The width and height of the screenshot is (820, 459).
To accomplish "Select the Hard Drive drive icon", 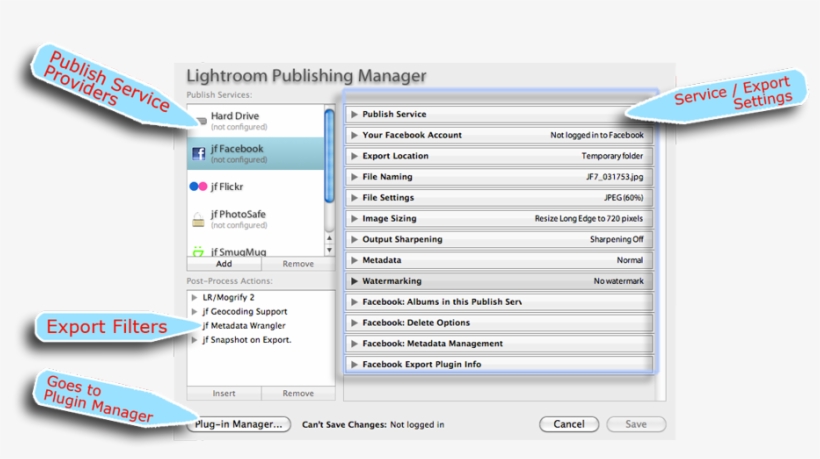I will pos(201,121).
